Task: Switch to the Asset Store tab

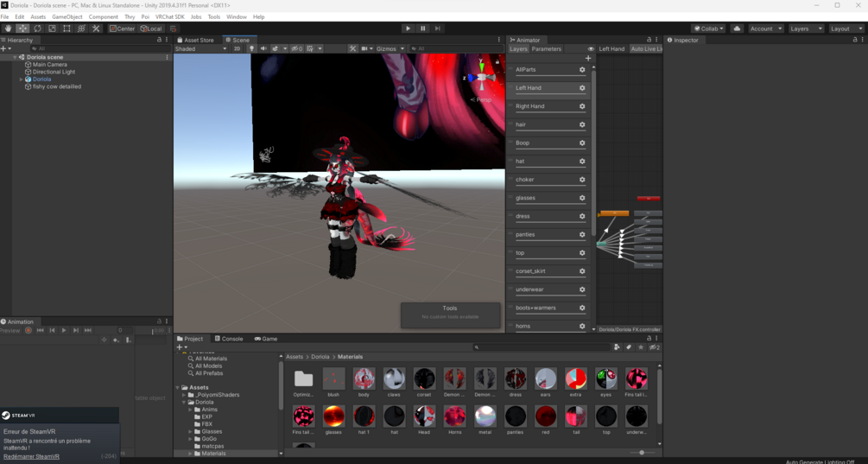Action: pos(195,40)
